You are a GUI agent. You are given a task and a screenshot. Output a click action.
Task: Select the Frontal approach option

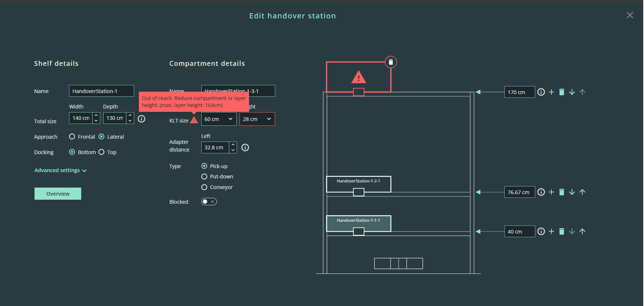click(72, 137)
